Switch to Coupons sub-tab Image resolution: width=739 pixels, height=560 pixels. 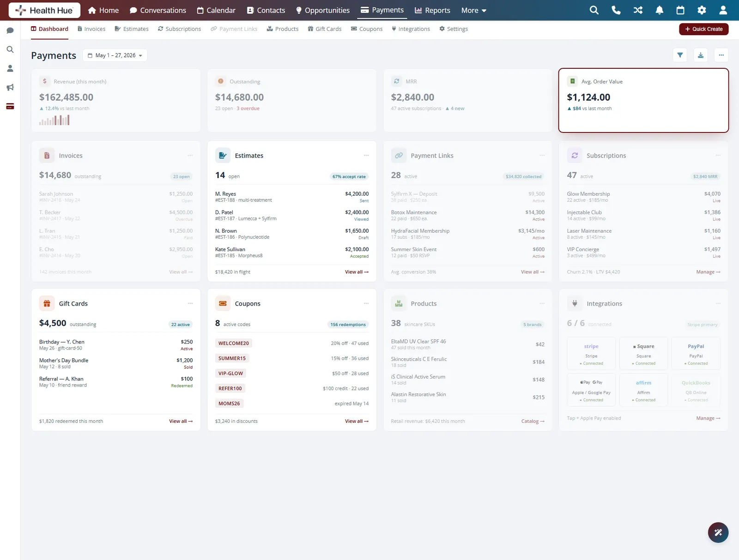click(x=367, y=29)
